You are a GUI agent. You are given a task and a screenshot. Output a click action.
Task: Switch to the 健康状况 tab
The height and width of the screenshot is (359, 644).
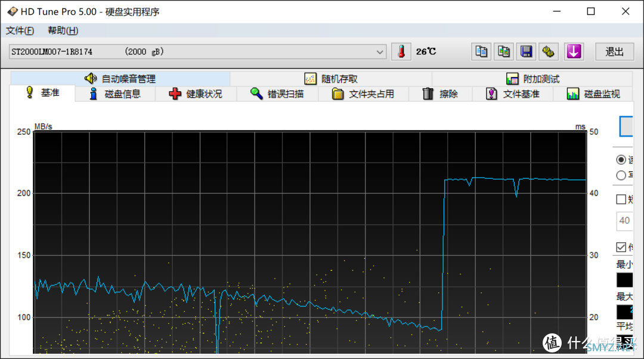coord(196,94)
